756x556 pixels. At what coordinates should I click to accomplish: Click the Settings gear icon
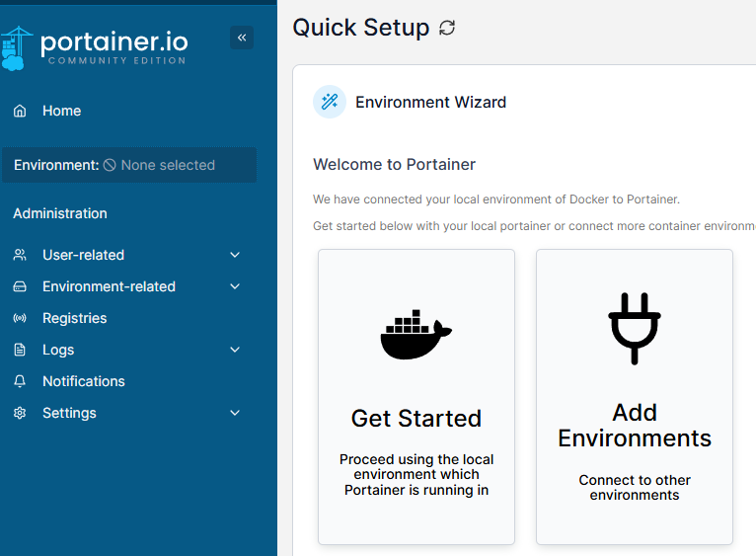(x=20, y=413)
